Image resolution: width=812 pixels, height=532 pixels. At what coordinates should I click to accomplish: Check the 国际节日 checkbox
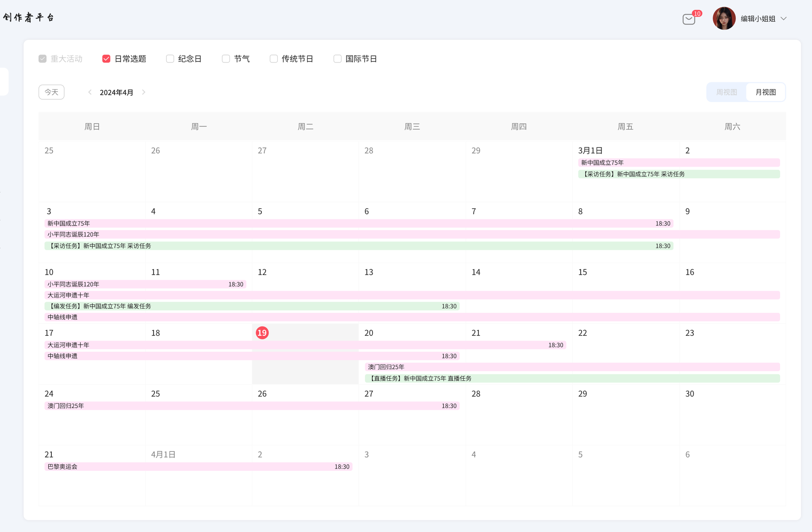tap(338, 59)
